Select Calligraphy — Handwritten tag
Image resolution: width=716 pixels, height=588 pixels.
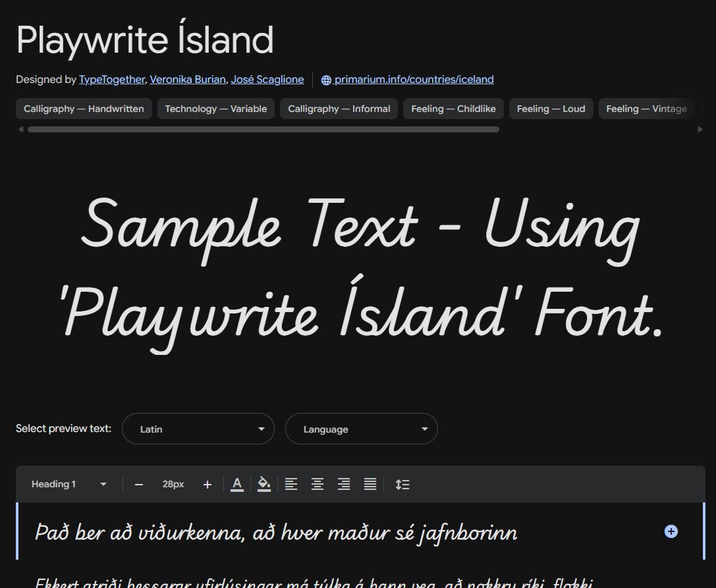[x=84, y=109]
